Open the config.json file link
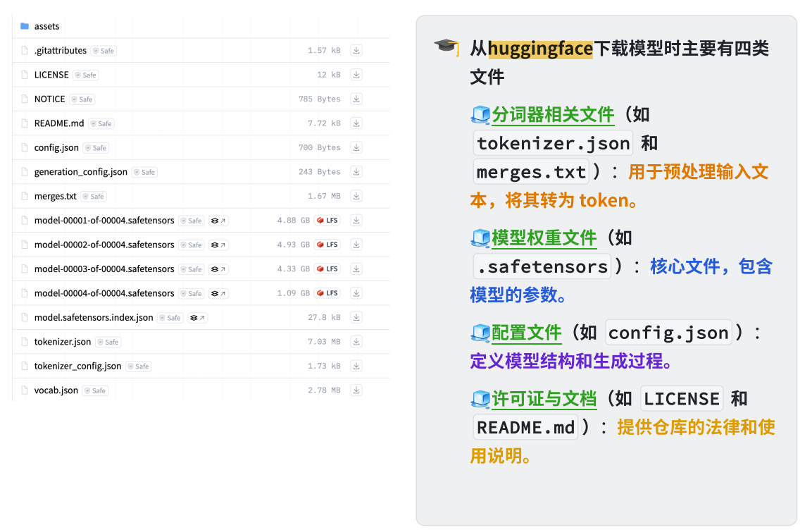The height and width of the screenshot is (530, 812). click(x=56, y=148)
